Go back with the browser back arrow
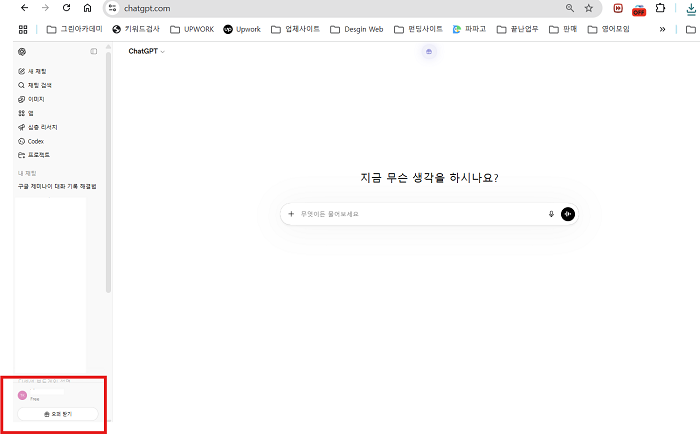This screenshot has height=434, width=700. point(25,8)
